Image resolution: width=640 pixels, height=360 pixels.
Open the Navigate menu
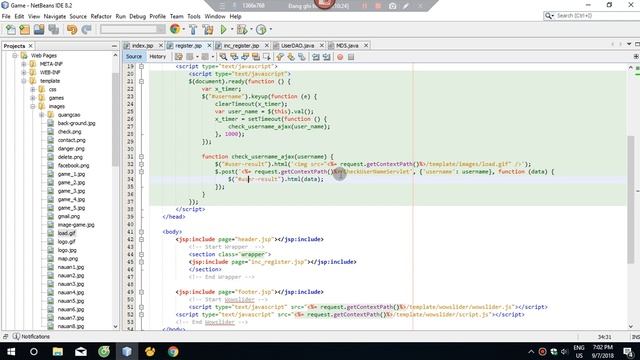[55, 16]
